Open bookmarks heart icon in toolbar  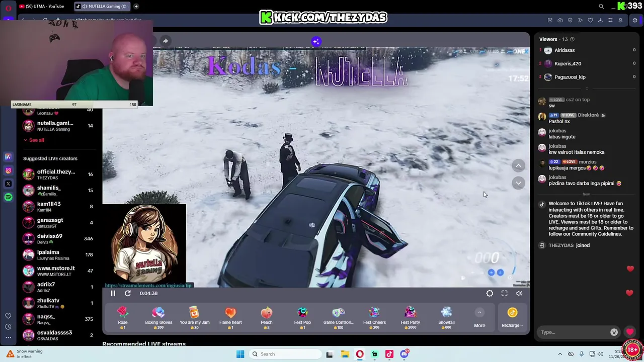(x=590, y=20)
